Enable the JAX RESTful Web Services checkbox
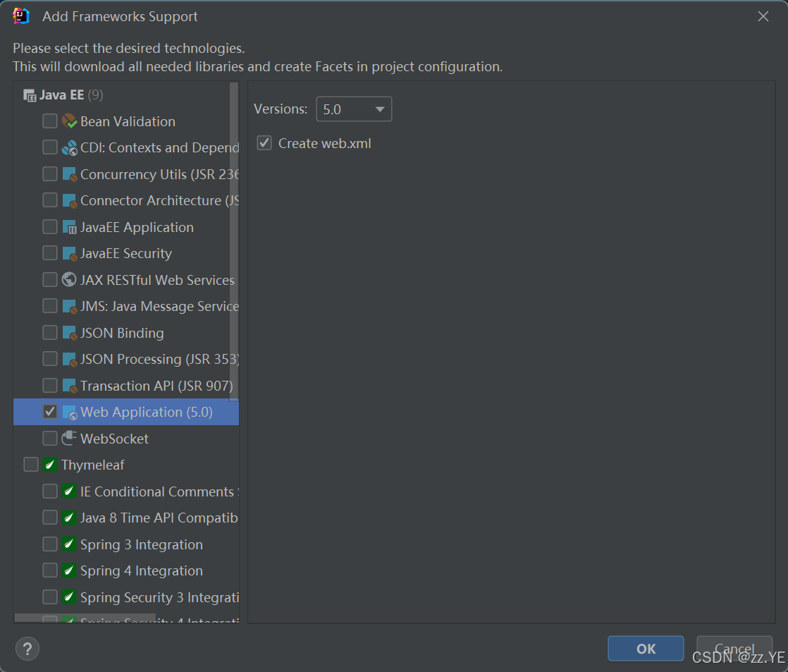Image resolution: width=788 pixels, height=672 pixels. [50, 279]
